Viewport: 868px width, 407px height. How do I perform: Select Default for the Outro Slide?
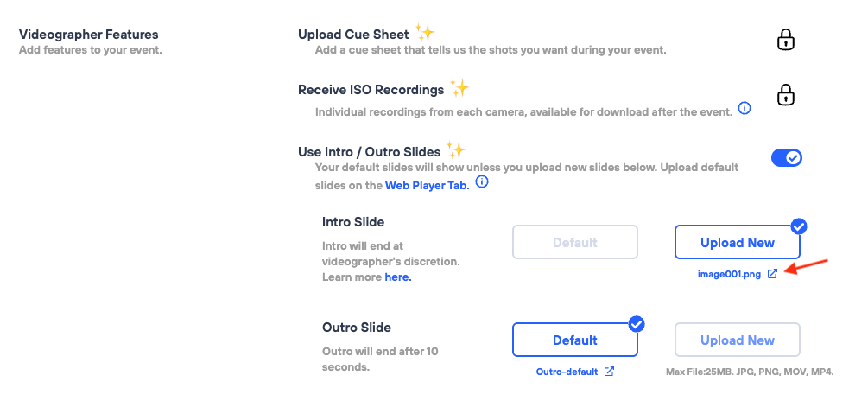pyautogui.click(x=575, y=340)
